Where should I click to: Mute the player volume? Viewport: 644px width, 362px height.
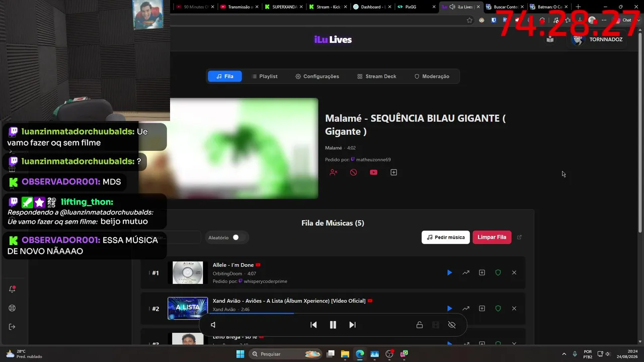pyautogui.click(x=213, y=325)
